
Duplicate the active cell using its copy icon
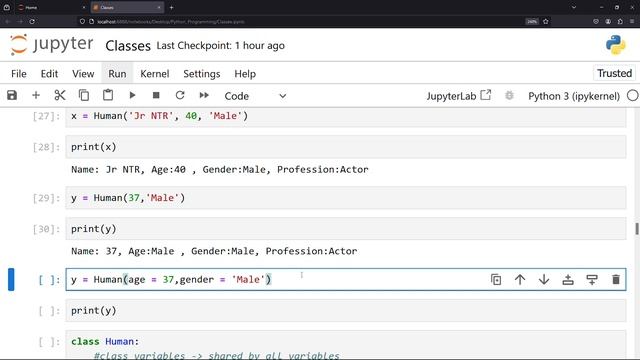[496, 280]
